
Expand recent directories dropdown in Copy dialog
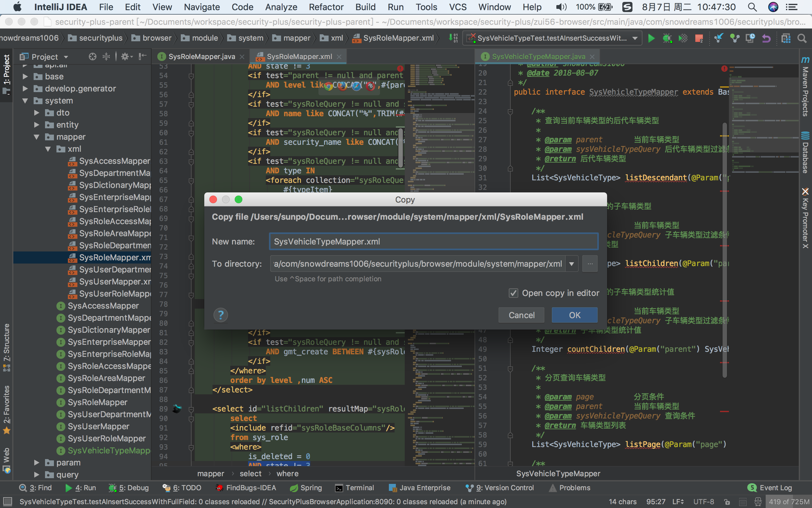pos(572,264)
